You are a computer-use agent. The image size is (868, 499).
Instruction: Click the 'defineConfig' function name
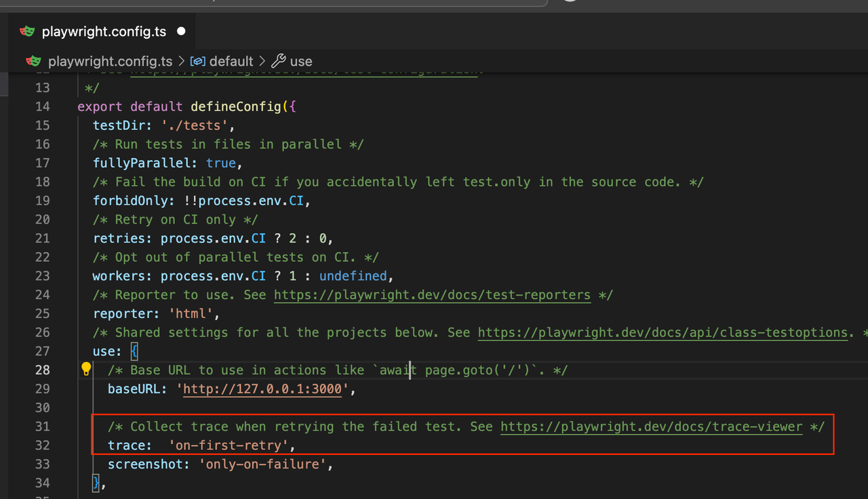tap(235, 106)
